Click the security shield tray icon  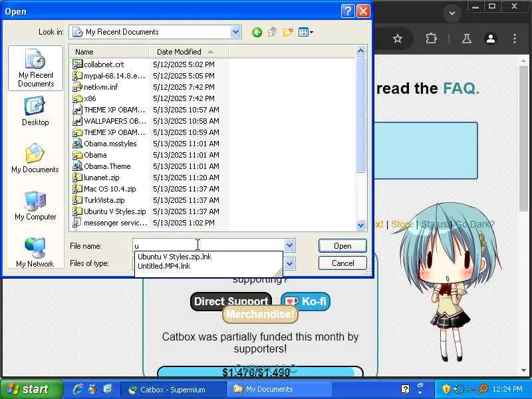coord(446,388)
